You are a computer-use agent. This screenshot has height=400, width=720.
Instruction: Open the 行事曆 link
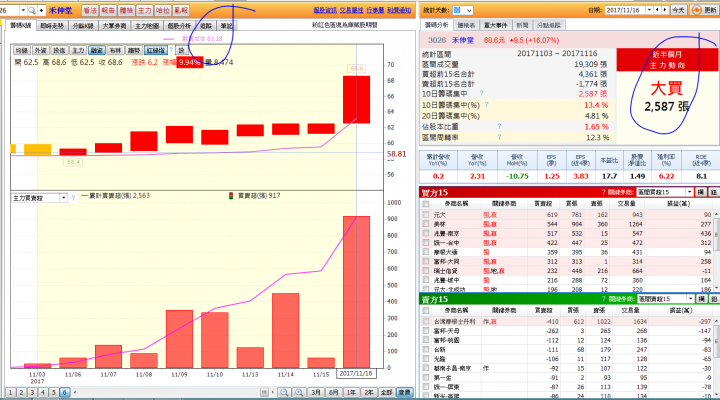[x=375, y=10]
